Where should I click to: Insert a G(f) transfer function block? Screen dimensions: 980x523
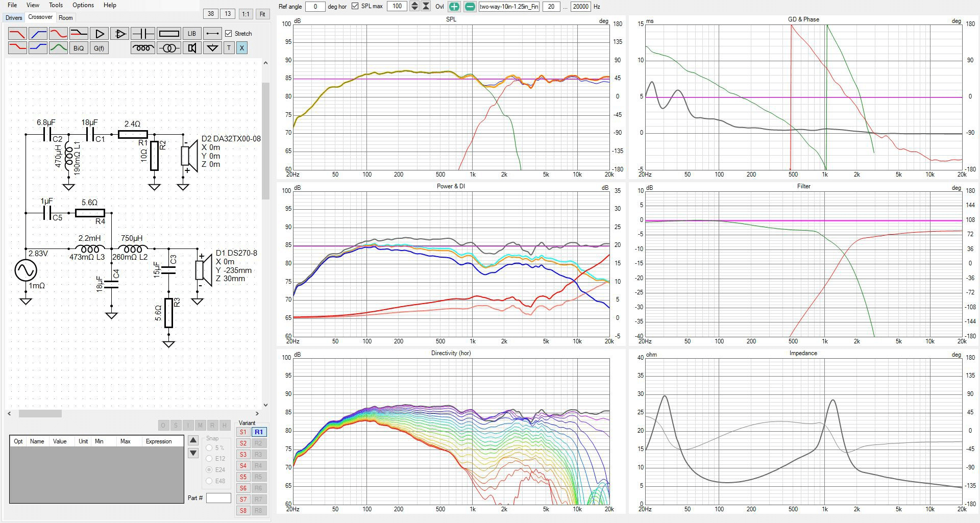tap(99, 48)
